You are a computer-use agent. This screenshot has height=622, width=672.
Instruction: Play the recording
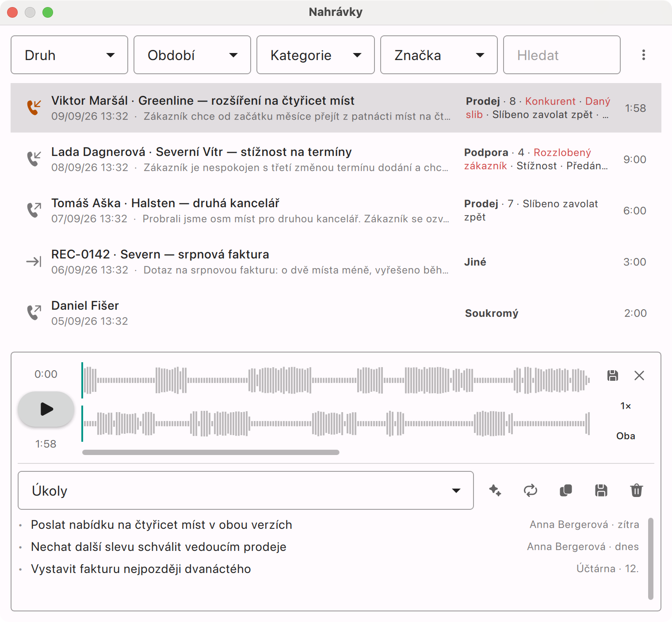46,409
